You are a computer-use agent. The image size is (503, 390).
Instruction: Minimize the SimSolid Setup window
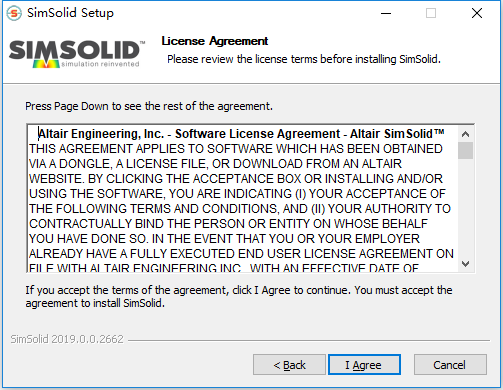tap(386, 13)
